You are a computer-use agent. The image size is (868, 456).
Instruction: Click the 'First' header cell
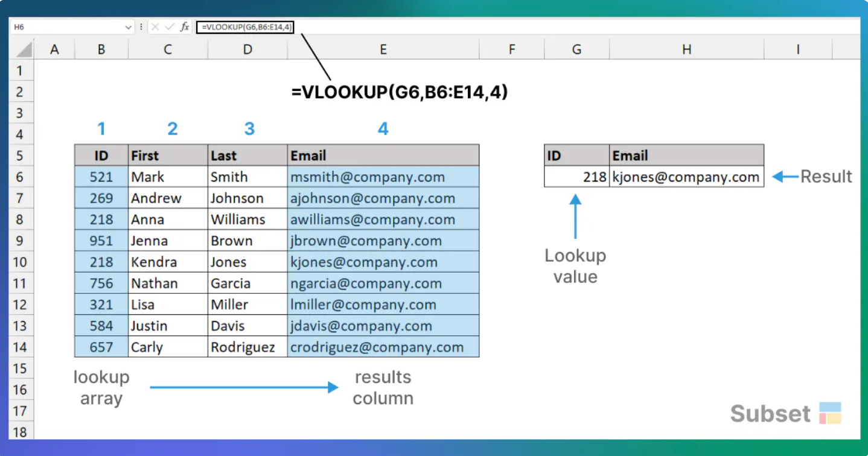point(168,156)
